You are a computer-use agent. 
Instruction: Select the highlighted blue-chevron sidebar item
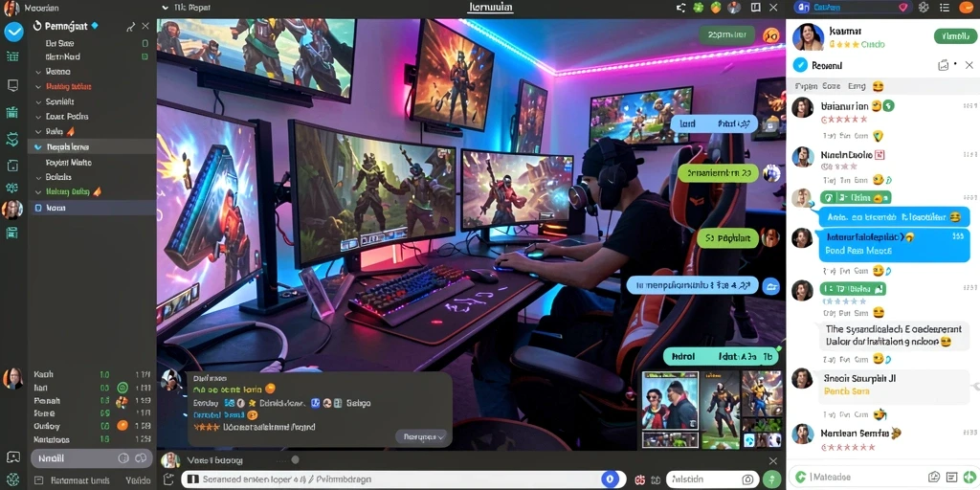tap(92, 146)
